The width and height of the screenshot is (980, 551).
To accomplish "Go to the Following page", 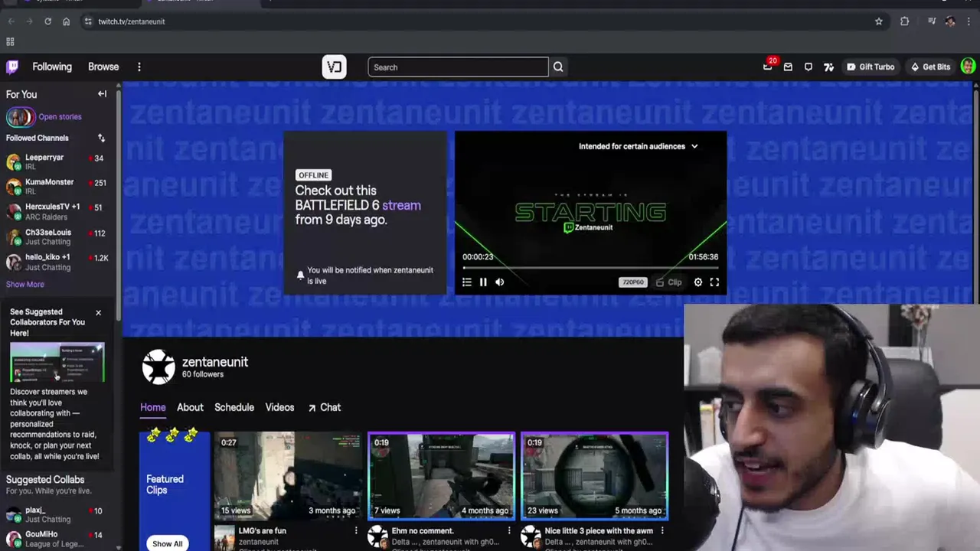I will coord(52,67).
